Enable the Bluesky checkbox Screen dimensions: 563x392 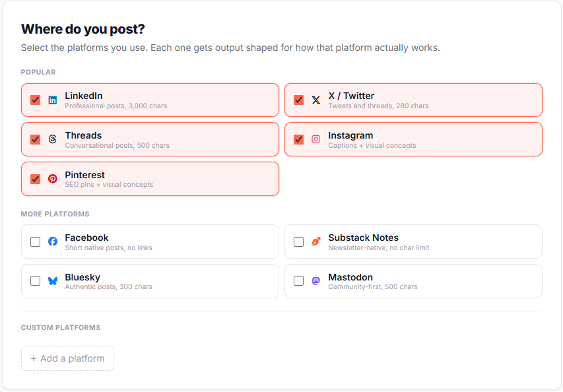click(x=35, y=281)
